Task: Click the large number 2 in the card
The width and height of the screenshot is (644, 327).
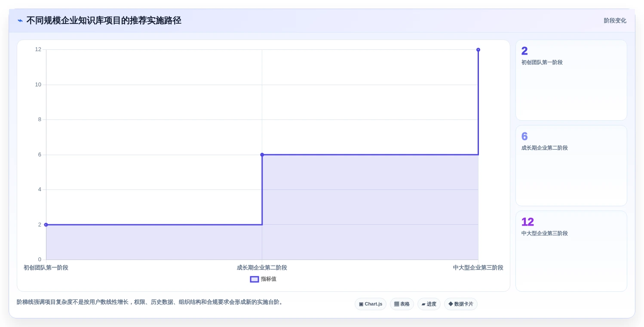Action: click(524, 51)
